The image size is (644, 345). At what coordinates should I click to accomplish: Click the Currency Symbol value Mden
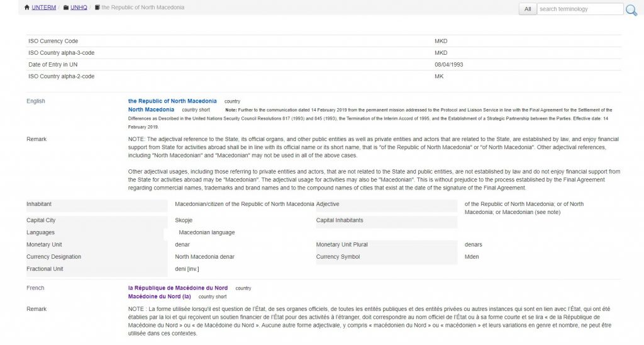pyautogui.click(x=472, y=257)
